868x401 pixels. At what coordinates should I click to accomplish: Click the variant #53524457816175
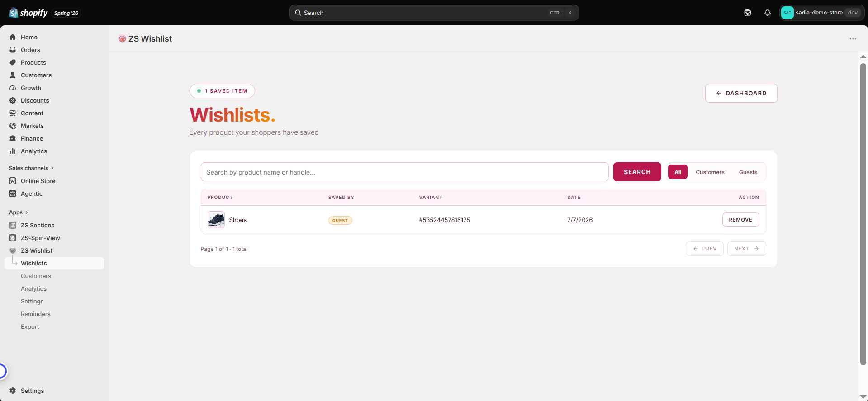pos(444,220)
